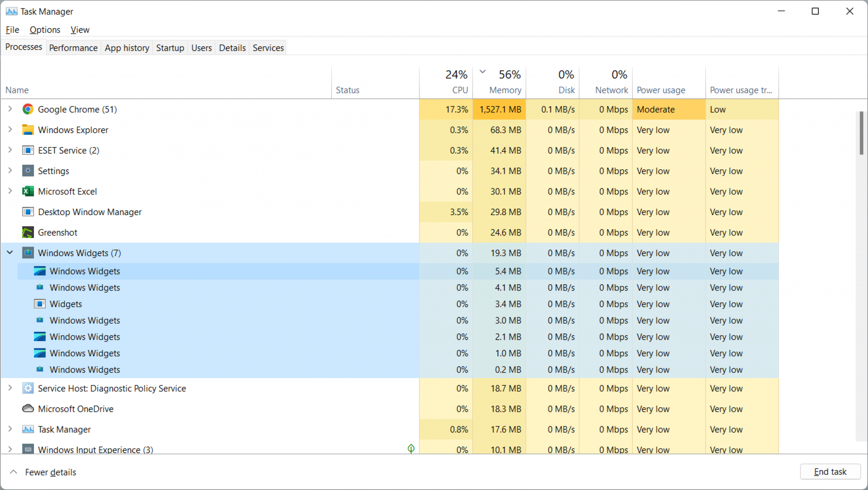Click the Microsoft Excel icon

(28, 191)
